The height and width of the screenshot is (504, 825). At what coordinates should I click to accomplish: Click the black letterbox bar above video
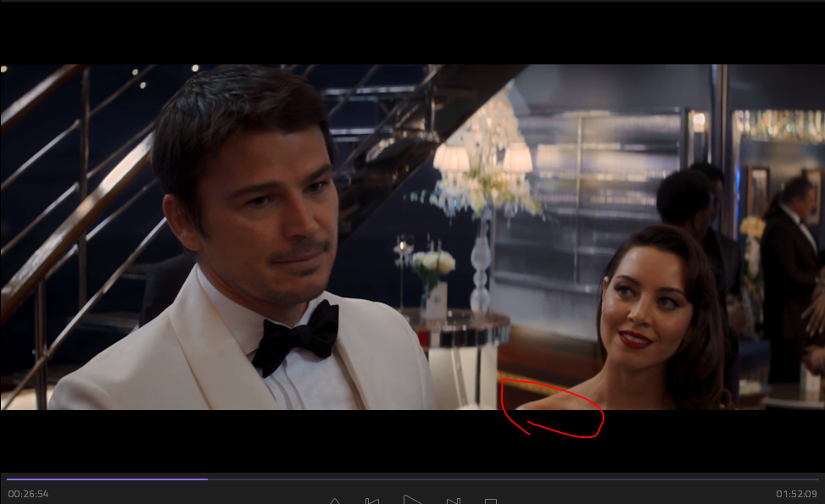click(x=412, y=32)
